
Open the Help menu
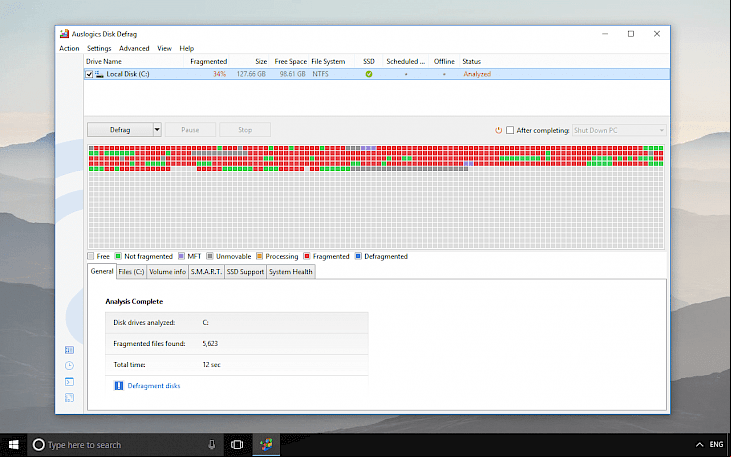coord(186,48)
